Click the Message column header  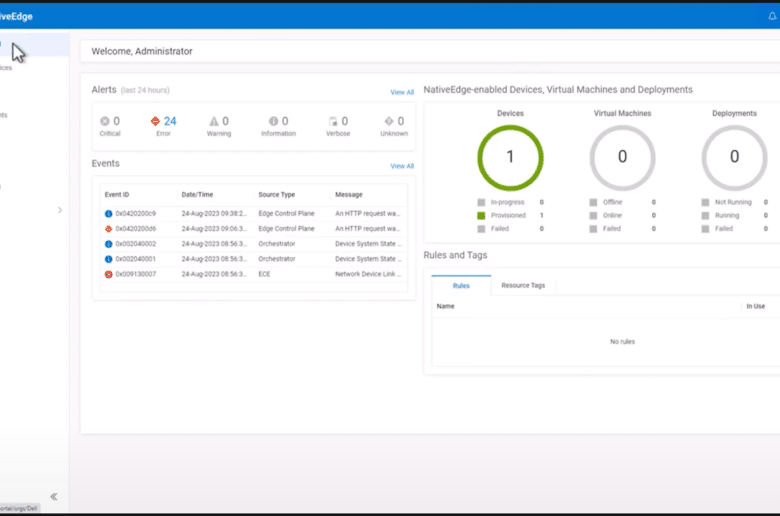(x=349, y=195)
